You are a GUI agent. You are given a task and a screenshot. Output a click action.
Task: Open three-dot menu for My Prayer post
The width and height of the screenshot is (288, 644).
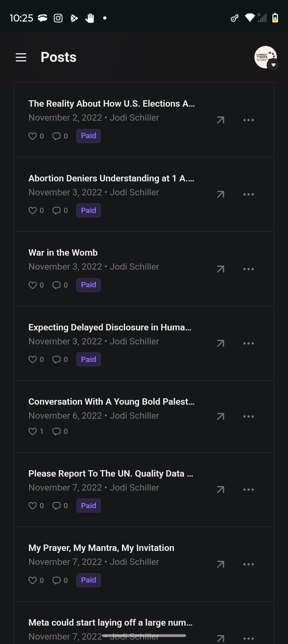[248, 564]
